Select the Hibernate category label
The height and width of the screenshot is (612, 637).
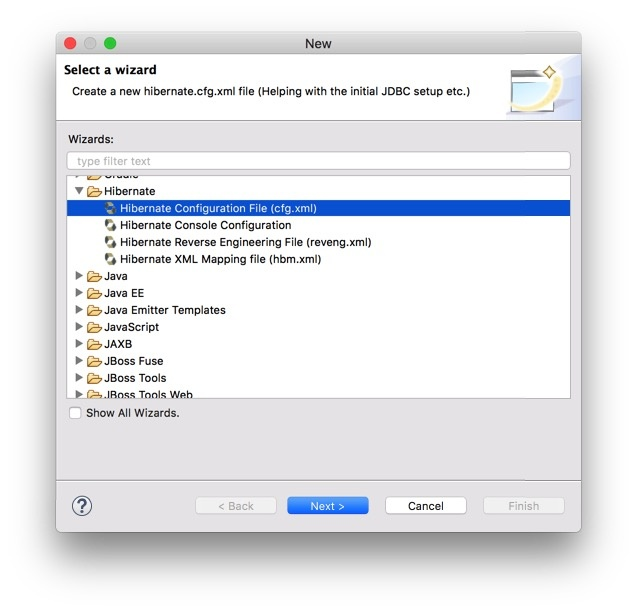(130, 191)
